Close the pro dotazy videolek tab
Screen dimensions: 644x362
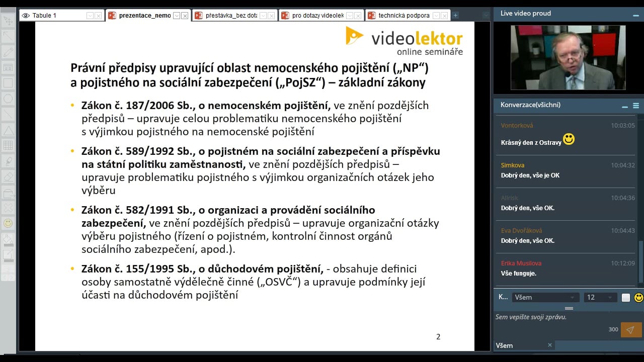[x=358, y=16]
